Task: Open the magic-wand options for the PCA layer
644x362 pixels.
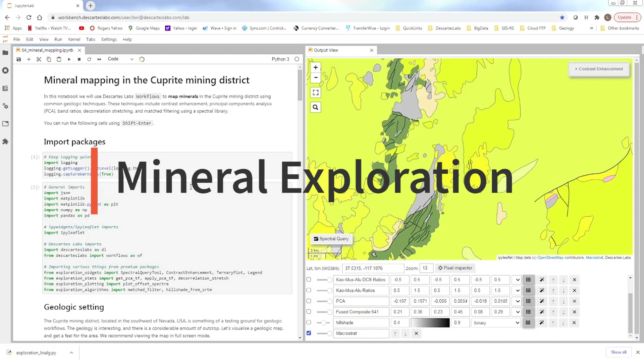Action: 541,301
